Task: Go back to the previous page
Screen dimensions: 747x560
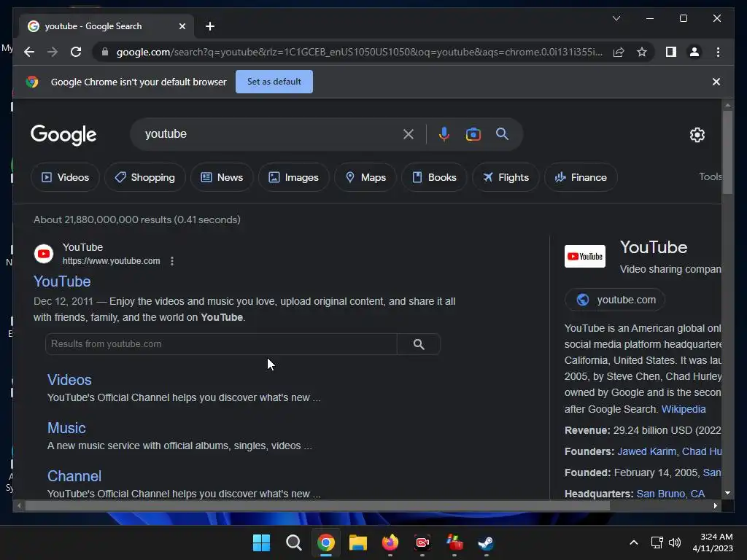Action: click(29, 52)
